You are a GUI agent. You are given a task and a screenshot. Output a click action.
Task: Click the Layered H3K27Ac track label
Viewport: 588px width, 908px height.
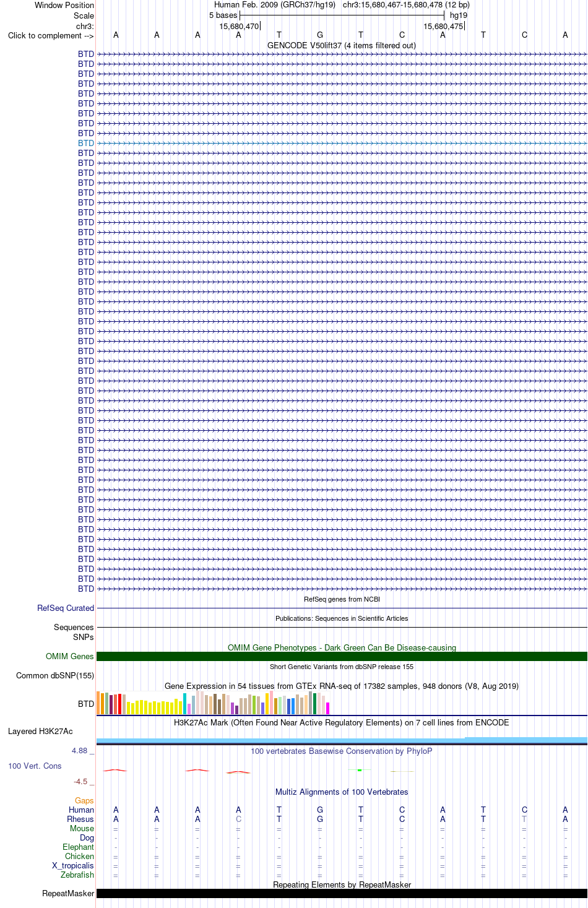click(x=40, y=732)
